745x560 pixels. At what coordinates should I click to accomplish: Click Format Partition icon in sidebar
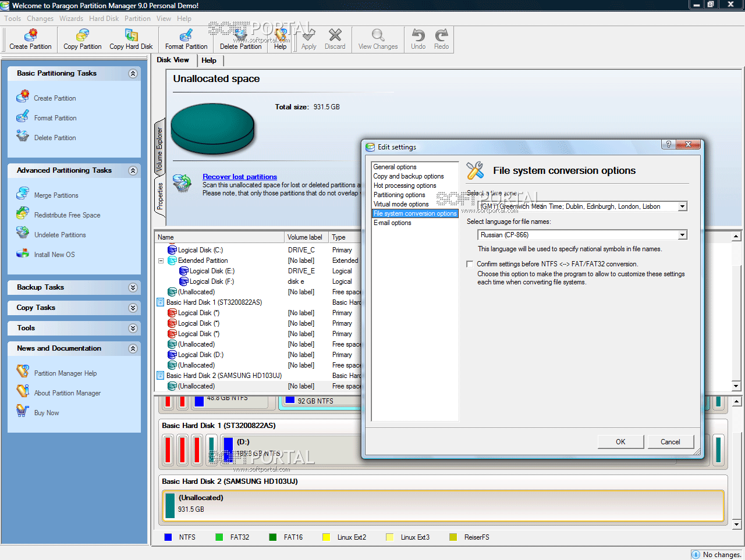coord(23,116)
